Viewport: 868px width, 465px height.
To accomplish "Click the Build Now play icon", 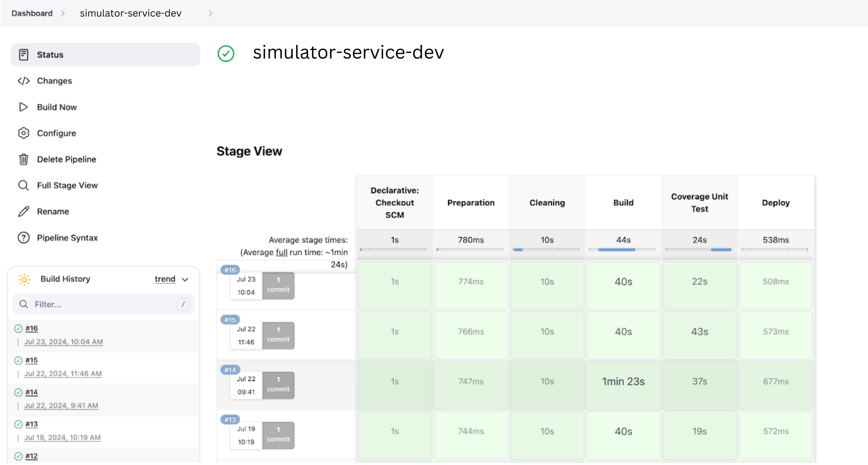I will pyautogui.click(x=24, y=107).
